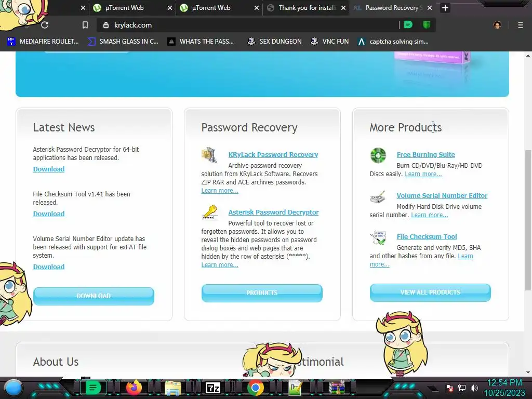532x399 pixels.
Task: Open 7-Zip from the taskbar
Action: [213, 388]
